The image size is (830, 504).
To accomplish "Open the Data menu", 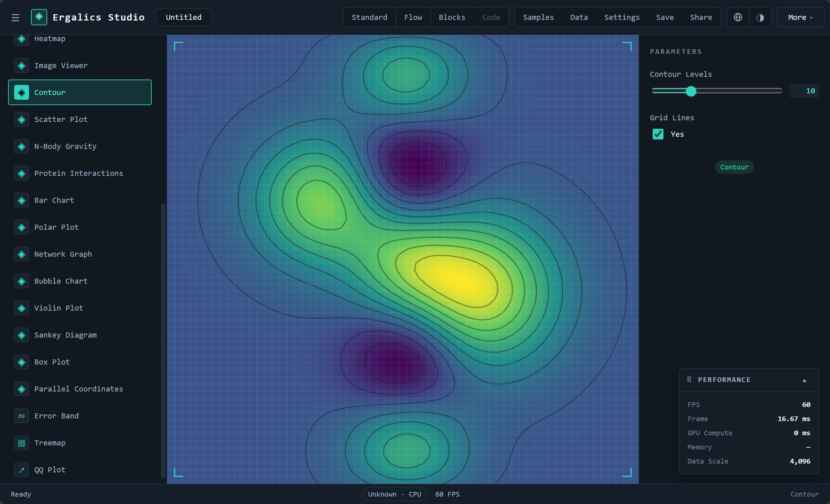I will click(579, 17).
